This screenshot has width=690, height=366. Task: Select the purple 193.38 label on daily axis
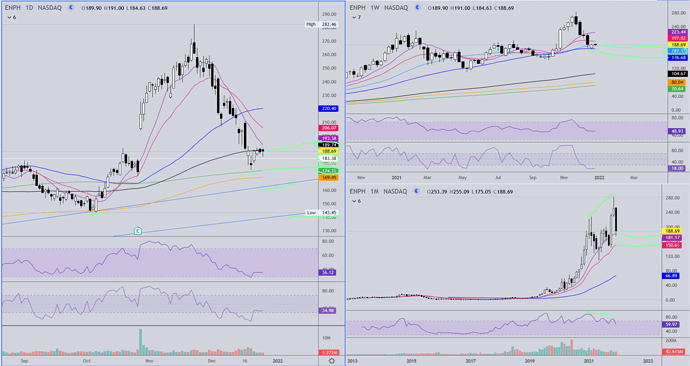point(327,138)
